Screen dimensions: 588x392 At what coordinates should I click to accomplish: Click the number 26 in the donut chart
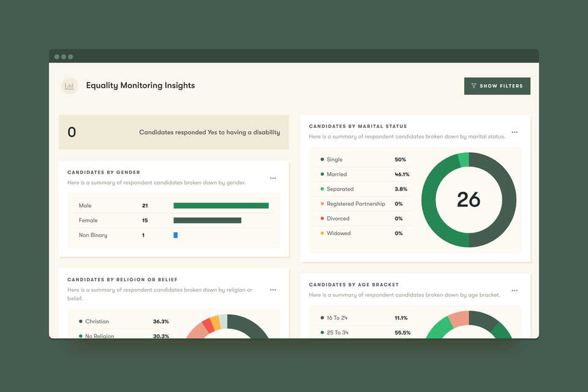point(469,200)
